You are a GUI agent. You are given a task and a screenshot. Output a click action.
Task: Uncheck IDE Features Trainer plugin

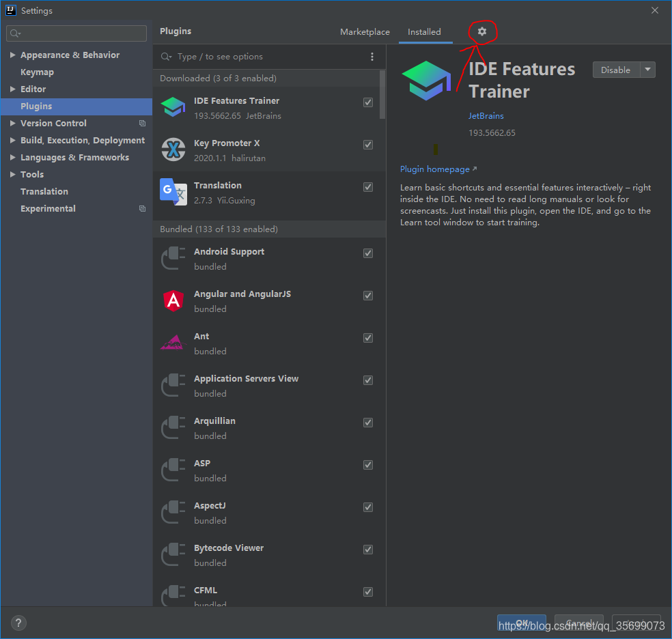pos(367,102)
